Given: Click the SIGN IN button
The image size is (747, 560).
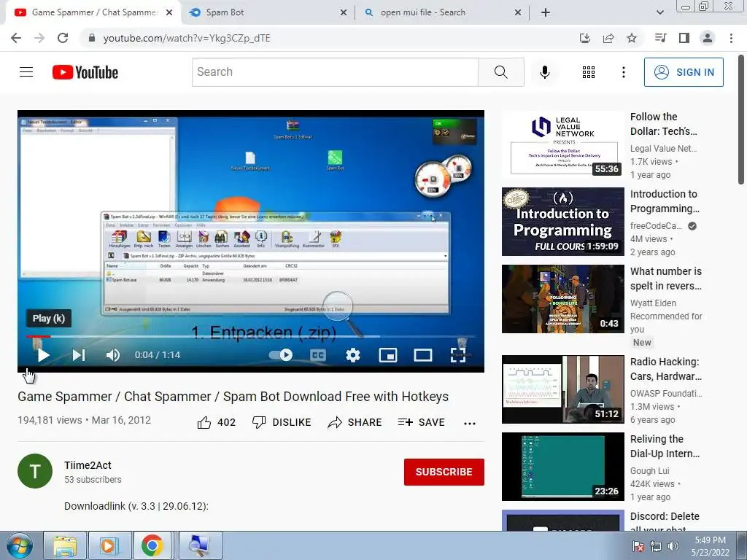Looking at the screenshot, I should [684, 72].
